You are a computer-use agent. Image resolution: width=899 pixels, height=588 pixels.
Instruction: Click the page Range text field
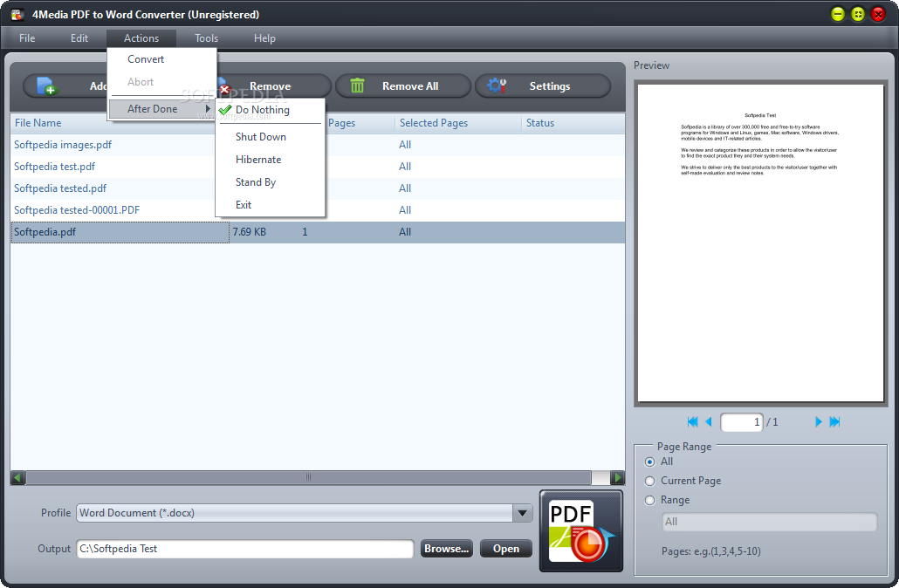click(770, 522)
